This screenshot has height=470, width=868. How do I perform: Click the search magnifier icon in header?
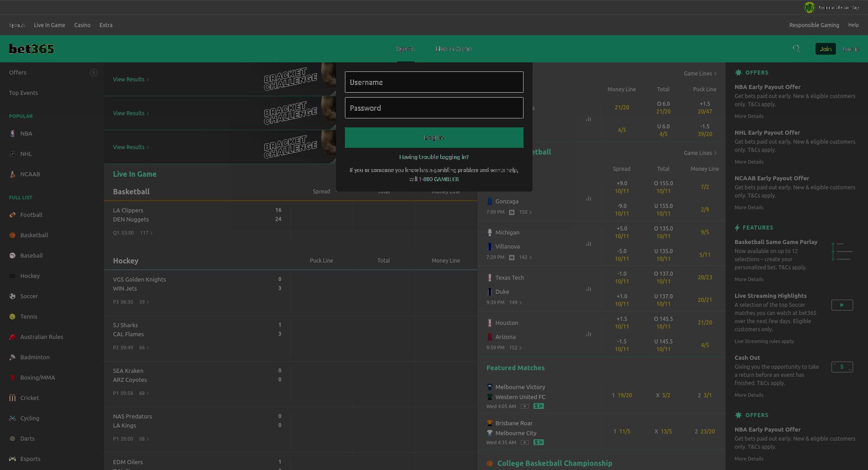coord(796,48)
